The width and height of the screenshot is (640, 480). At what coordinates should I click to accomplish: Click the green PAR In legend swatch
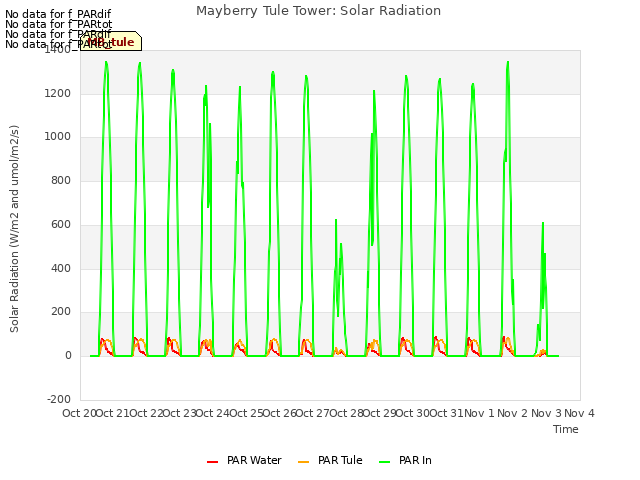pos(384,462)
